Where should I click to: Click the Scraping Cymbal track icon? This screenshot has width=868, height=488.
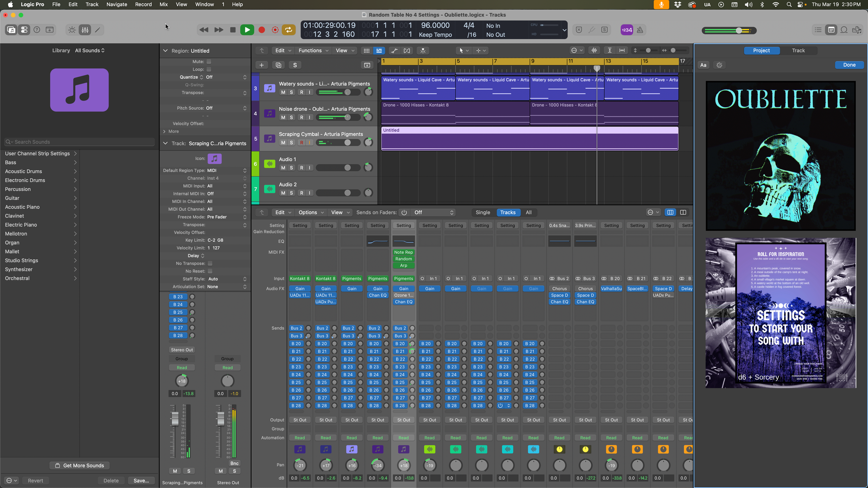pos(269,138)
